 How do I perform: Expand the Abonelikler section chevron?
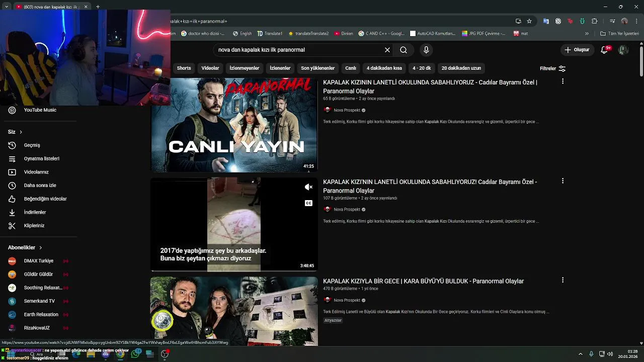coord(41,247)
